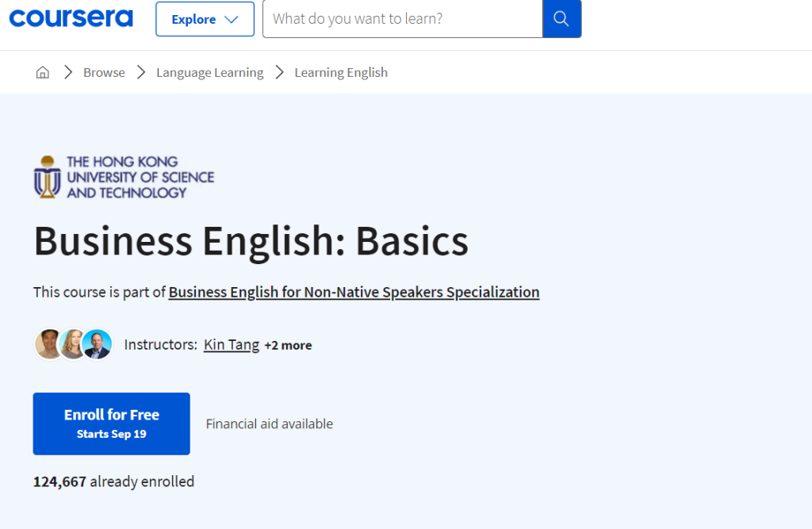Open Business English for Non-Native Speakers Specialization link
Image resolution: width=812 pixels, height=529 pixels.
coord(354,292)
